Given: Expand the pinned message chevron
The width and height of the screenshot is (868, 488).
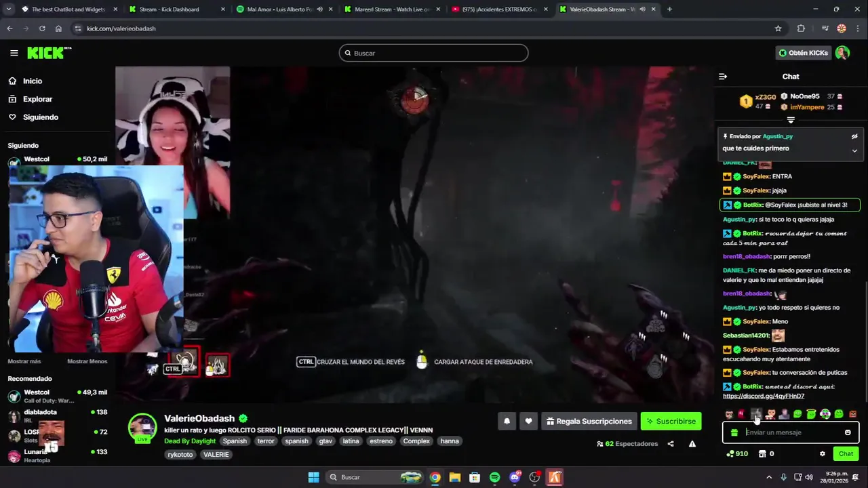Looking at the screenshot, I should 854,150.
